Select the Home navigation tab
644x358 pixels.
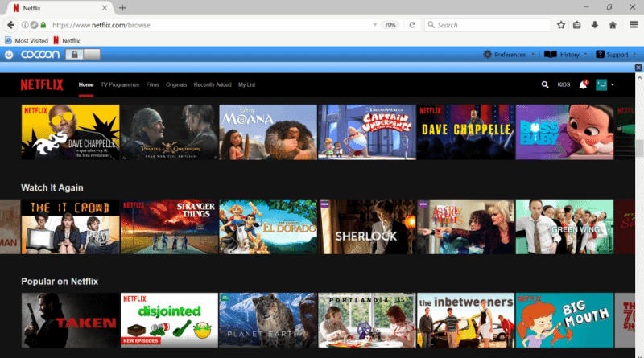(x=86, y=85)
